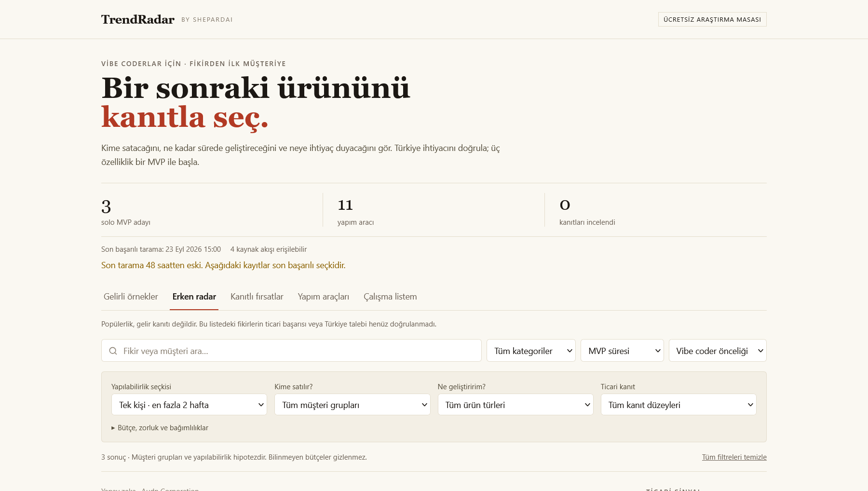
Task: Click the 3 sonuç results summary text
Action: [x=234, y=457]
